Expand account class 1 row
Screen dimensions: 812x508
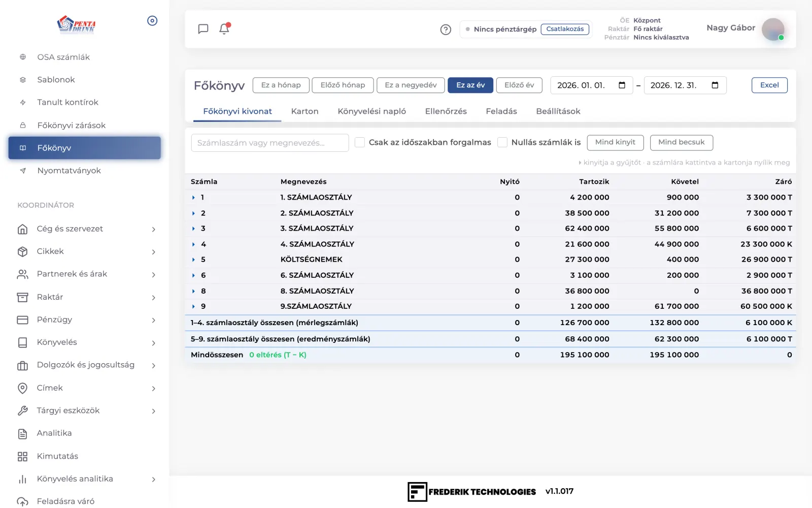click(x=193, y=198)
